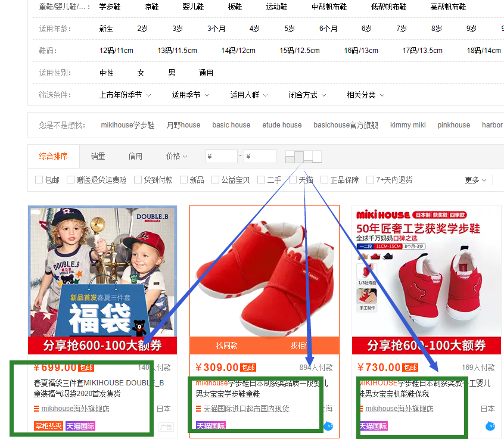
Task: Click Tmall icon before first mikihouse海外旗舰店
Action: click(36, 409)
